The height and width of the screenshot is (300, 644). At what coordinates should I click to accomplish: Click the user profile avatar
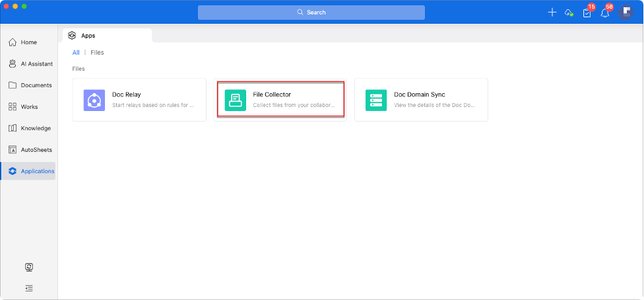coord(626,13)
